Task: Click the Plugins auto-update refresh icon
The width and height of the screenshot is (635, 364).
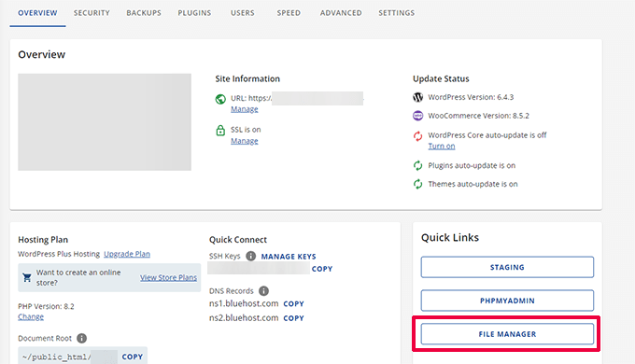Action: (417, 165)
